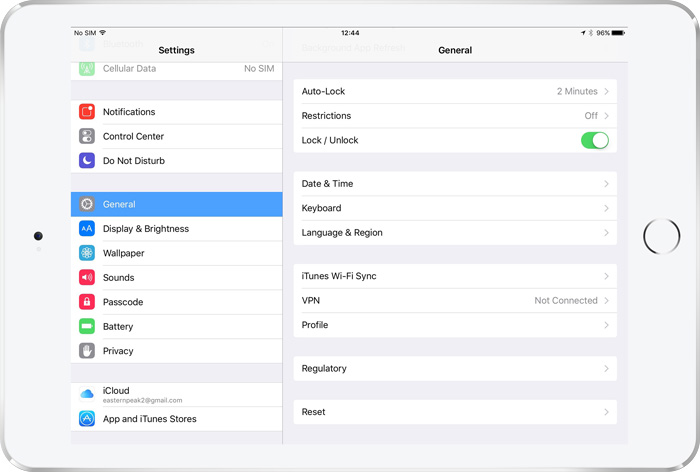Select Do Not Disturb in the sidebar
The width and height of the screenshot is (700, 472).
tap(176, 161)
